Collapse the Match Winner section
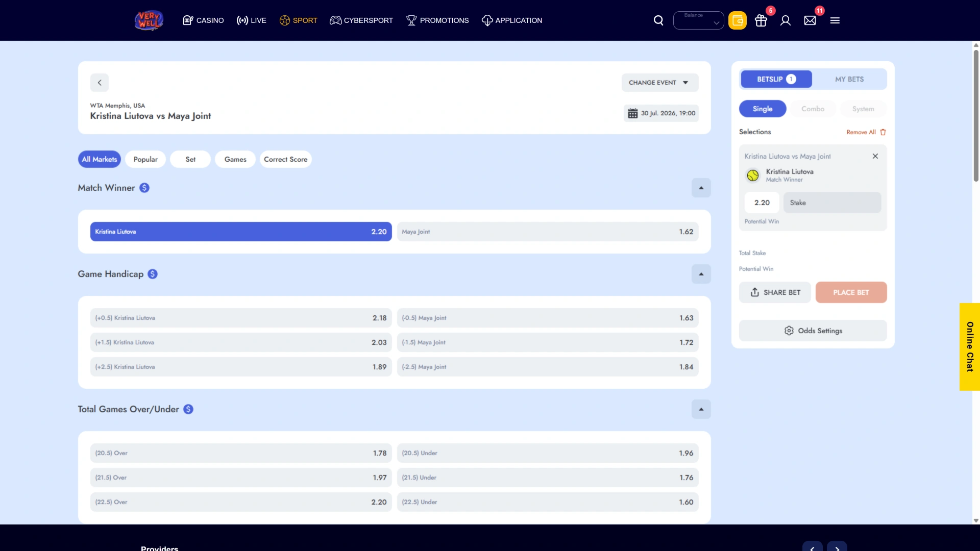 click(x=701, y=188)
